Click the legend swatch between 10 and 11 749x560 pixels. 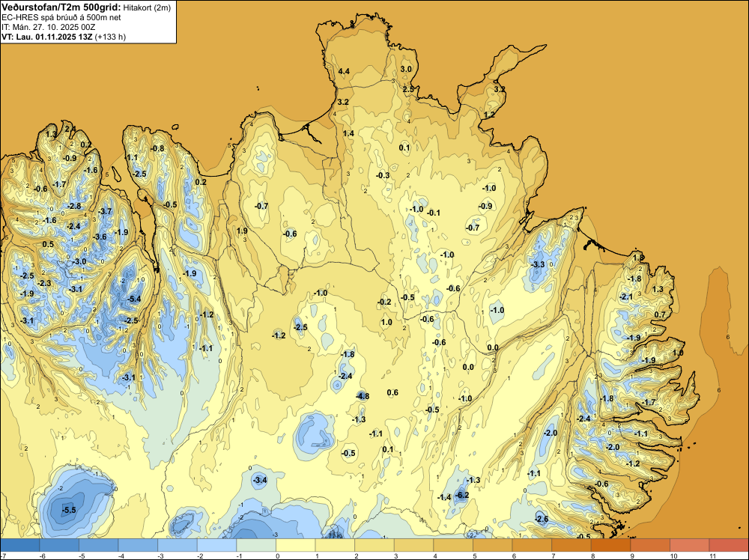pyautogui.click(x=690, y=545)
